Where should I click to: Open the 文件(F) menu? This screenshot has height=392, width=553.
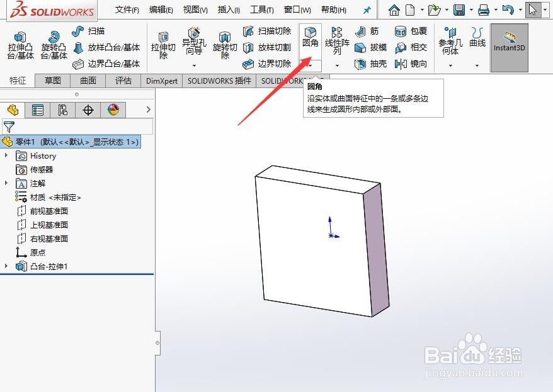point(127,10)
